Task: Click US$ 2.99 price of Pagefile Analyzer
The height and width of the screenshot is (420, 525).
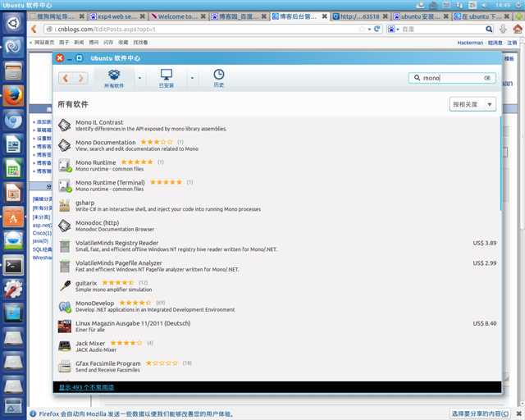Action: (x=485, y=263)
